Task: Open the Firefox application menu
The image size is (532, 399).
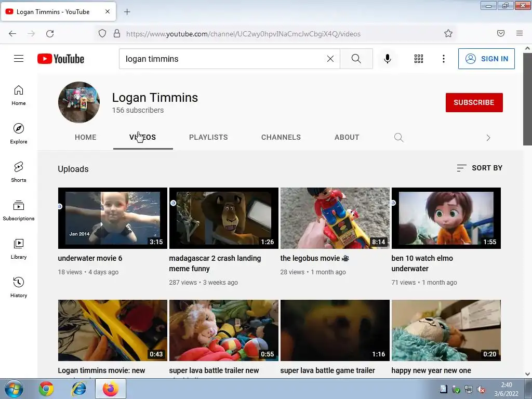Action: coord(520,33)
